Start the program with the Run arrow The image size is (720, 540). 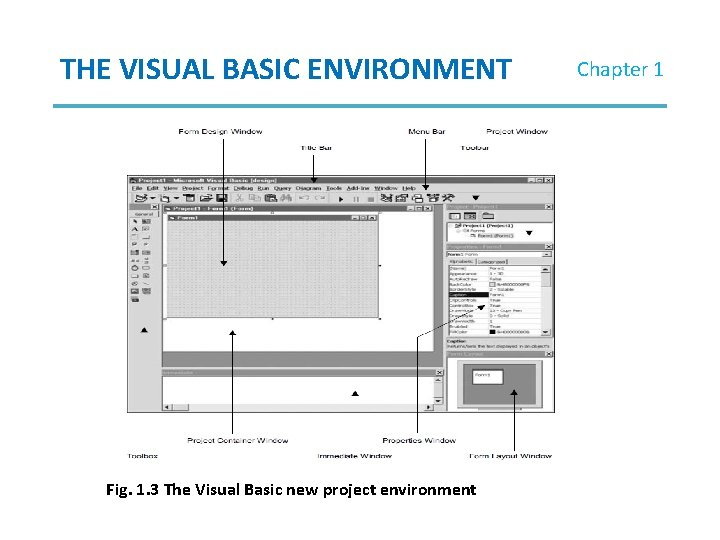(341, 199)
